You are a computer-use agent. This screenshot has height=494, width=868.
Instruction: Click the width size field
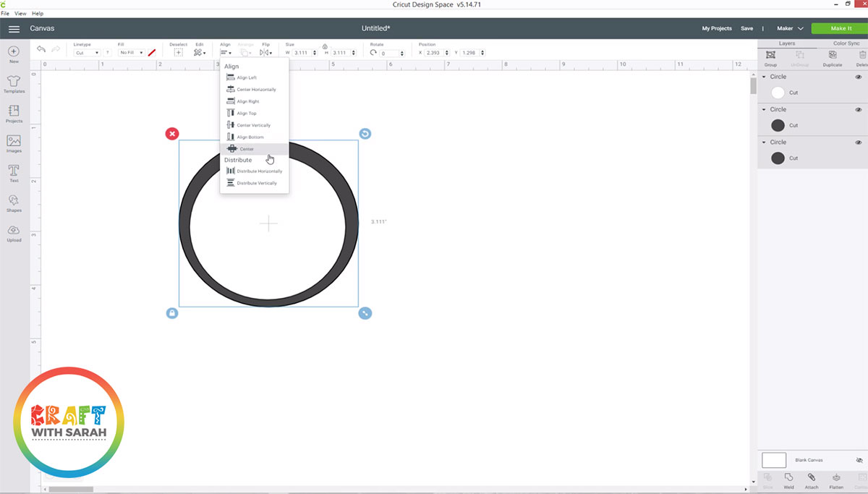click(x=301, y=53)
